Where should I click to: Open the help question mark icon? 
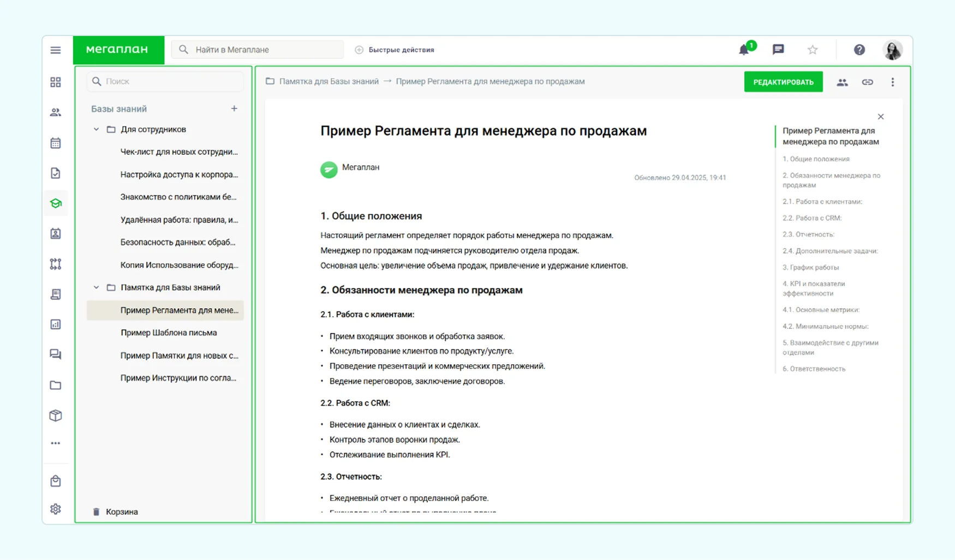[859, 50]
